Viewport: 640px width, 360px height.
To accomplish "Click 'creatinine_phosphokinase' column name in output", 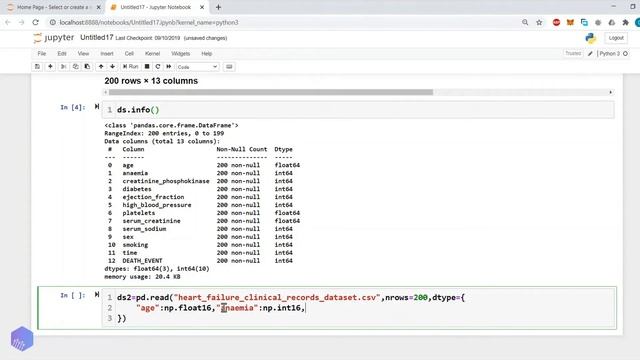I will tap(166, 181).
